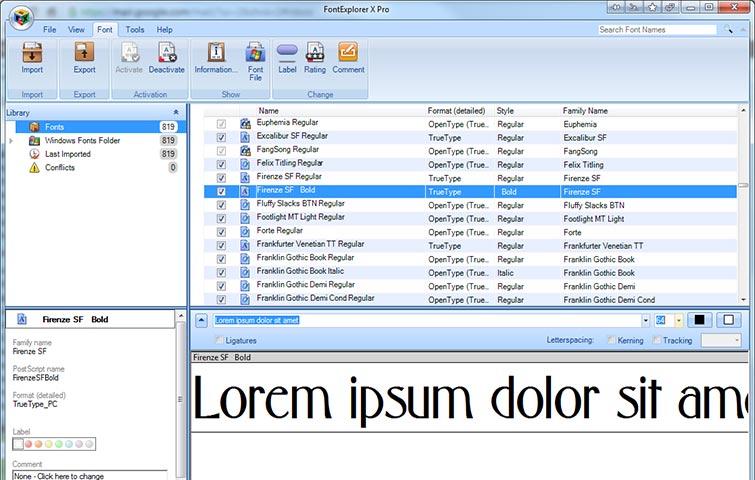Expand the Windows Fonts Folder tree node

[11, 141]
